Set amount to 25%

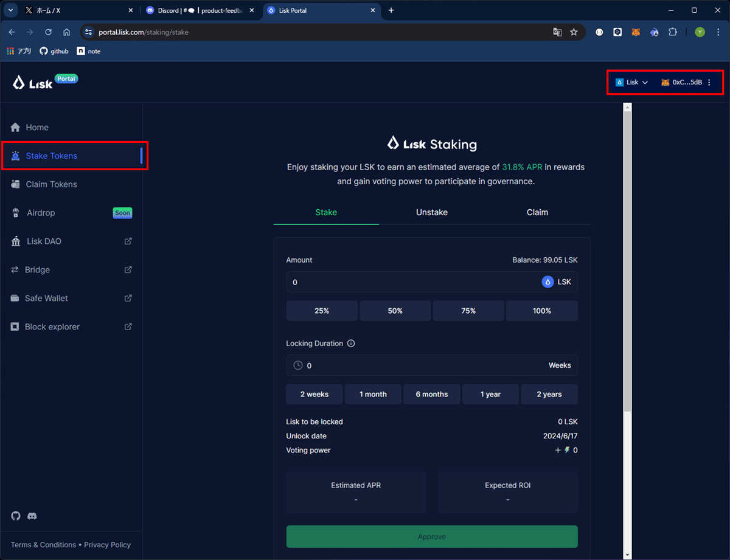pos(322,311)
